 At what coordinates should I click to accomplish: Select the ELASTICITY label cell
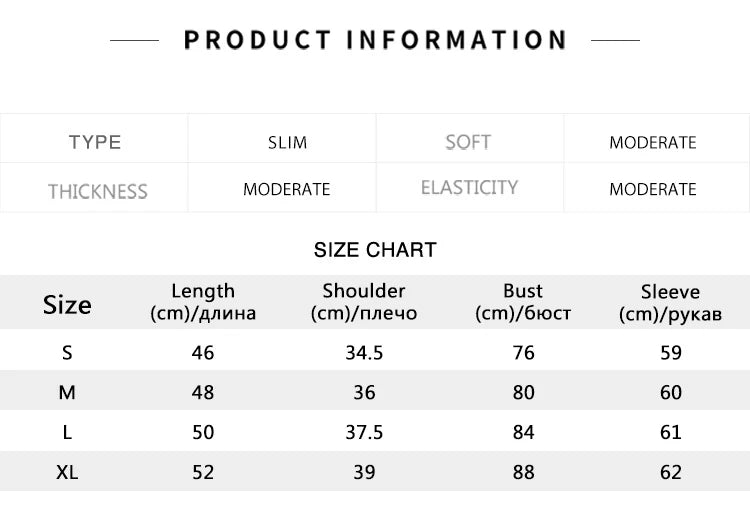469,188
